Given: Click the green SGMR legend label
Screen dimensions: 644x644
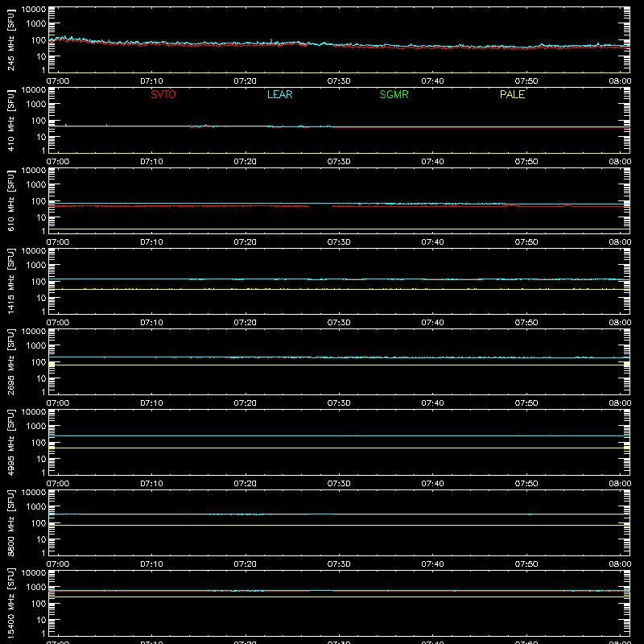Looking at the screenshot, I should pos(394,94).
